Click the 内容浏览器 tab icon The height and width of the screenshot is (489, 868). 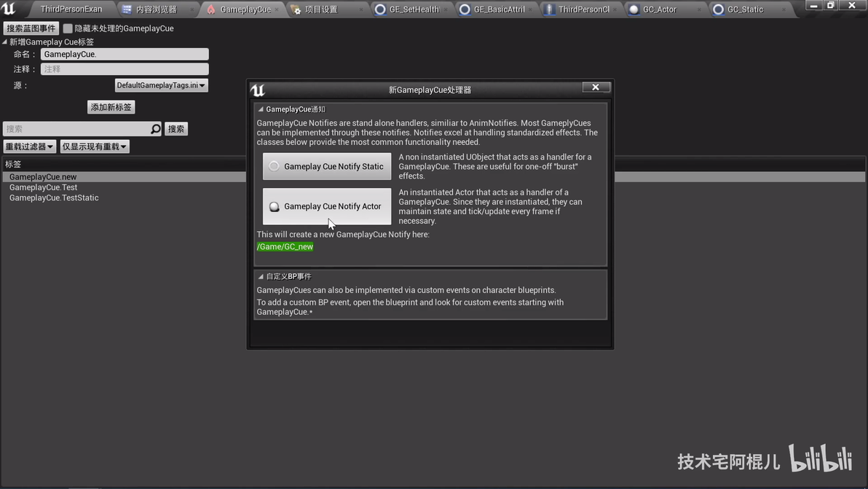coord(127,9)
